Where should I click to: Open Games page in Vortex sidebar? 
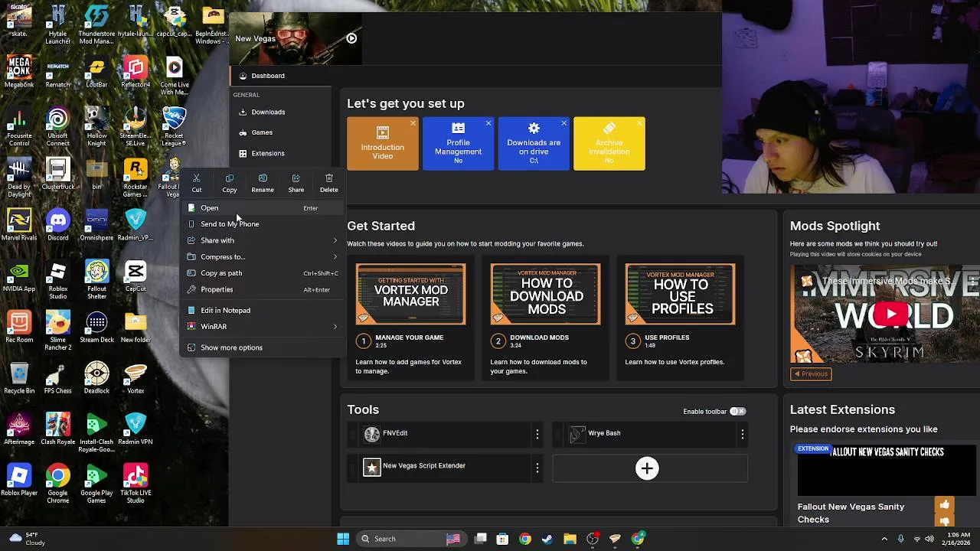click(x=280, y=132)
